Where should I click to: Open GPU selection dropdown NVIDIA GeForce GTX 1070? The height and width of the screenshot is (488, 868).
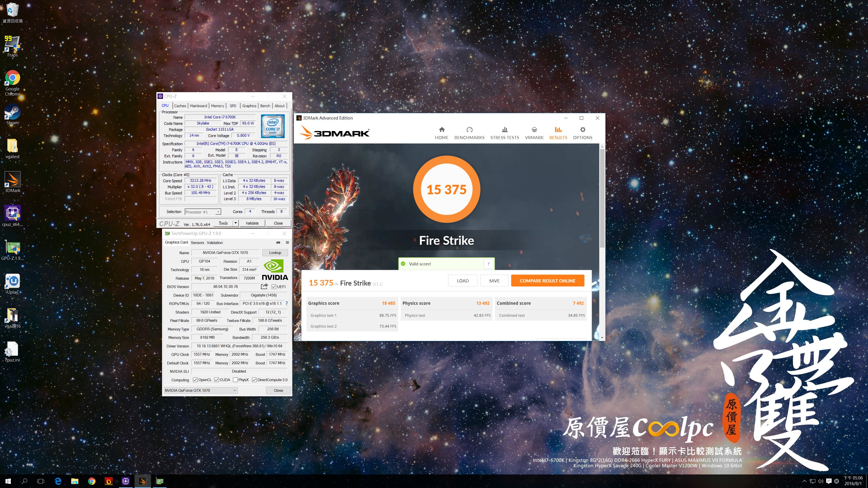(201, 390)
